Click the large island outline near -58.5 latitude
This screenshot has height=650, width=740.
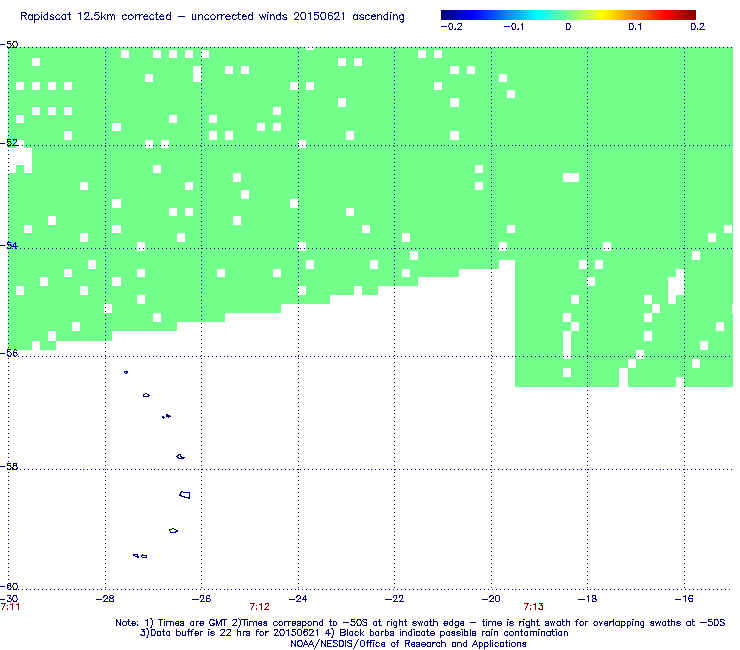click(x=185, y=495)
